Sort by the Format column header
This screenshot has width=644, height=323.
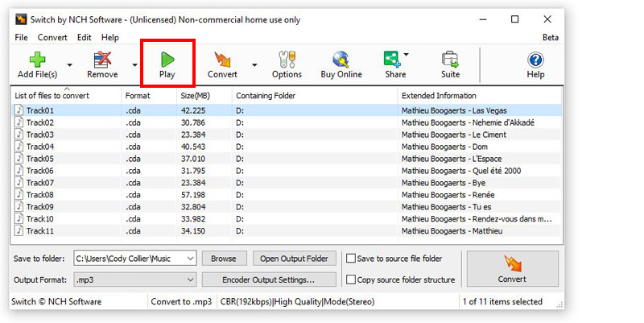click(138, 96)
